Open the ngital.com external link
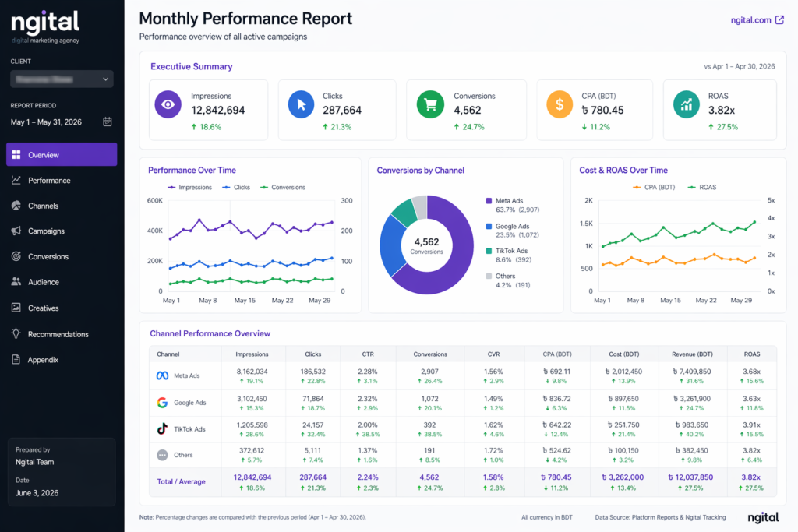Viewport: 798px width, 532px height. (x=757, y=19)
